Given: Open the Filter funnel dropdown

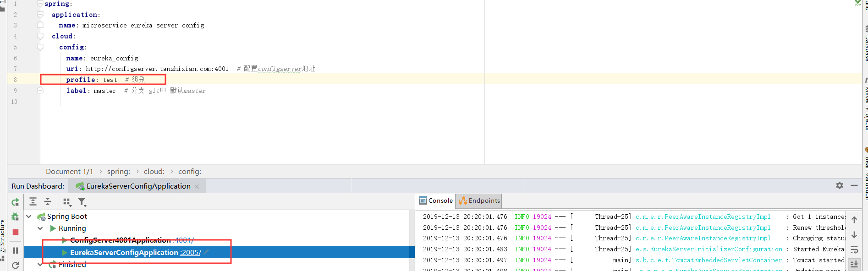Looking at the screenshot, I should coord(82,202).
